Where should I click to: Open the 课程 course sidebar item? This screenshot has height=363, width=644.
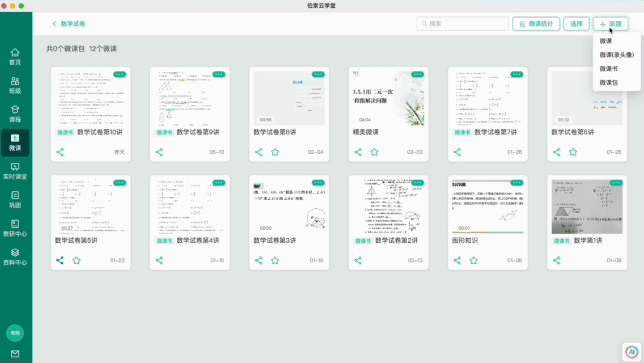15,114
